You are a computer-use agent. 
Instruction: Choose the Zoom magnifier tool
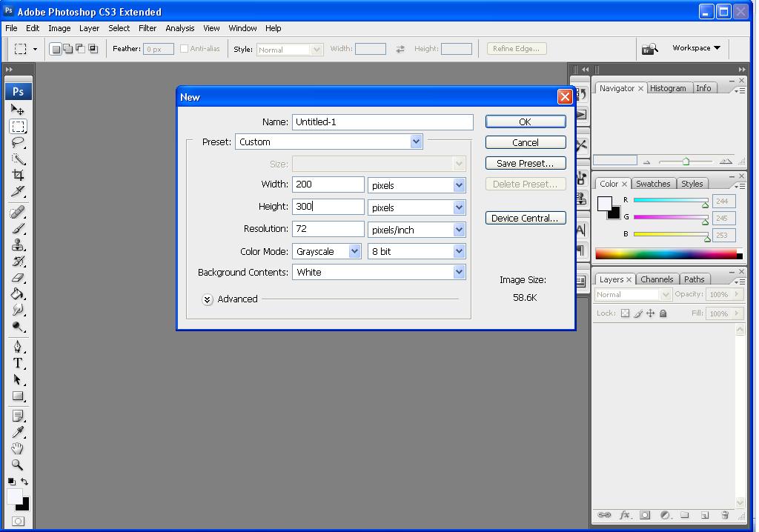[18, 465]
